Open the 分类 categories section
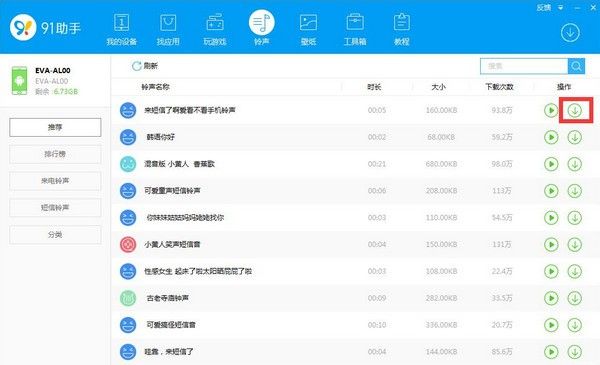The width and height of the screenshot is (600, 365). 55,235
